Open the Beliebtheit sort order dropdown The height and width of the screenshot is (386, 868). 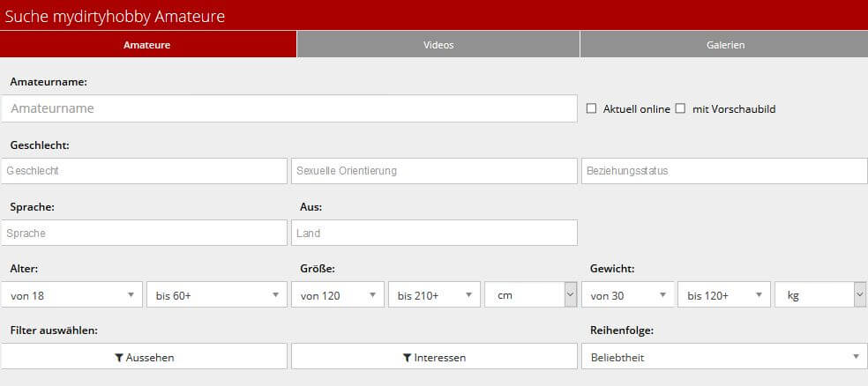[724, 357]
